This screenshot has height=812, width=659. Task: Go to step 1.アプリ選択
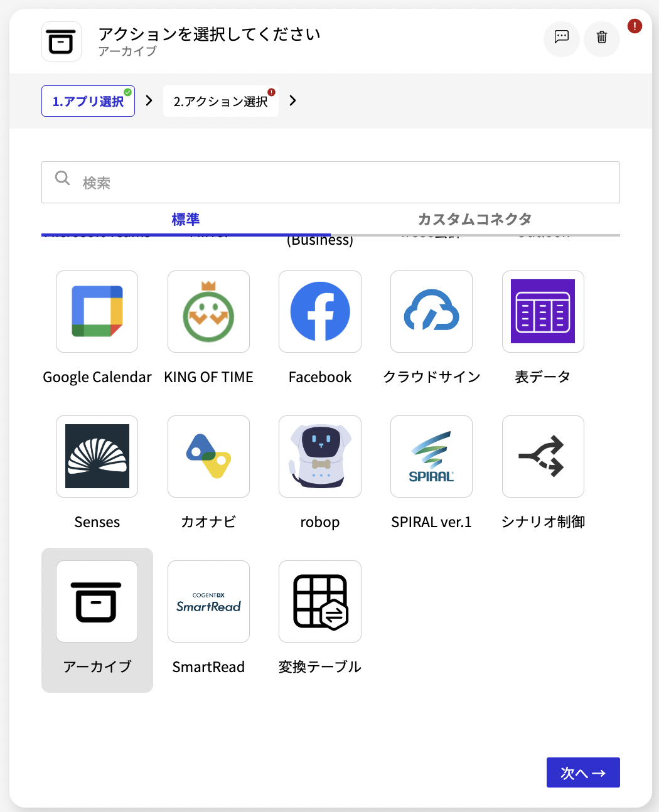(x=88, y=101)
